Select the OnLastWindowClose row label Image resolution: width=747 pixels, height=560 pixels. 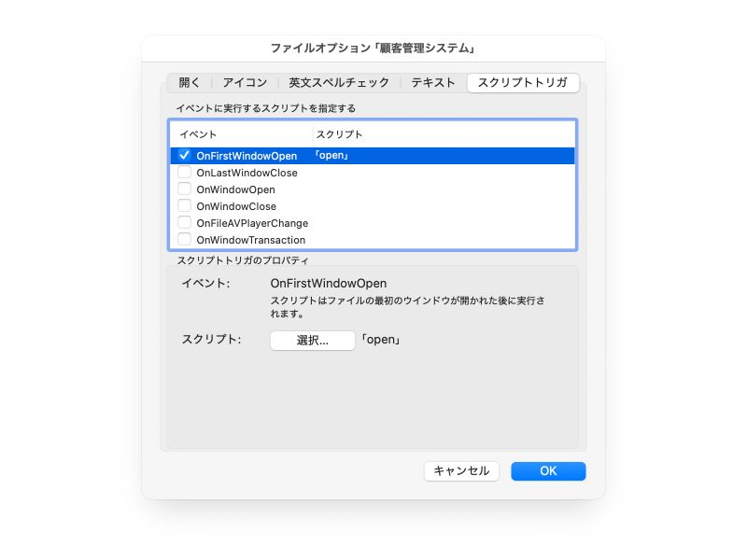click(247, 173)
